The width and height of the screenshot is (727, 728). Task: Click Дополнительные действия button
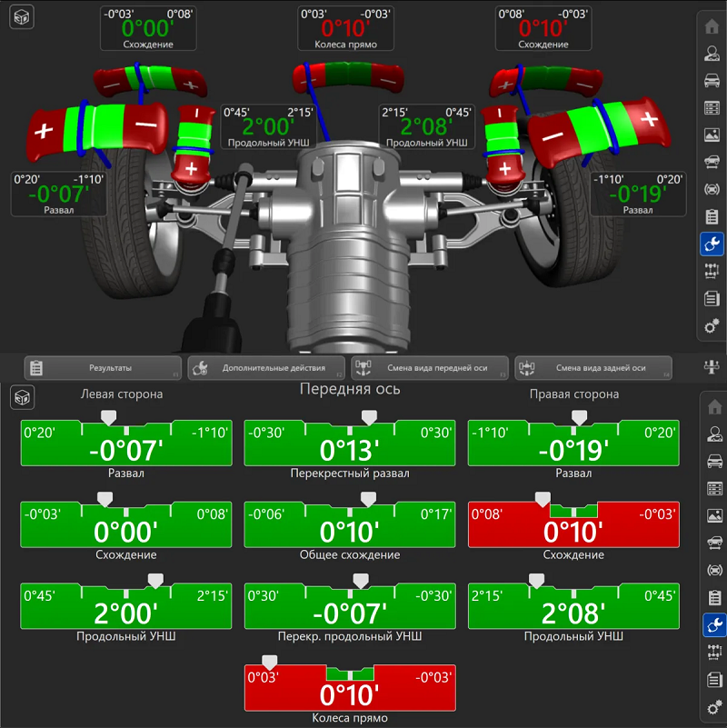pyautogui.click(x=265, y=368)
